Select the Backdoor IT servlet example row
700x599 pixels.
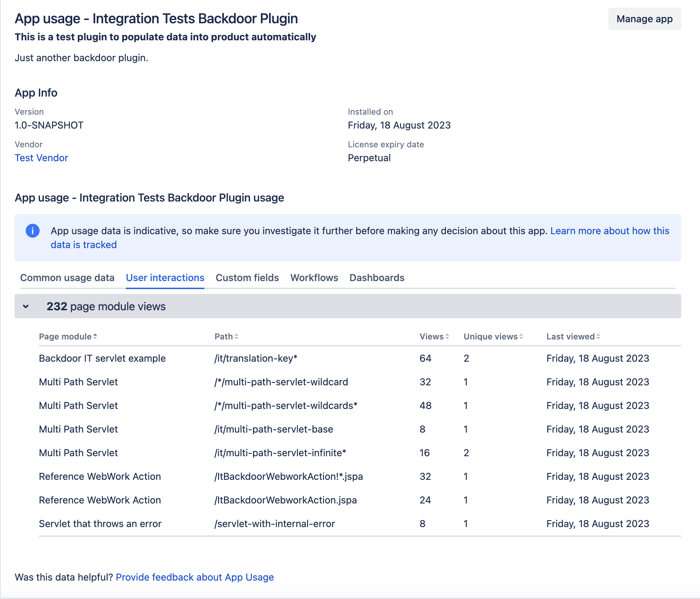tap(102, 358)
